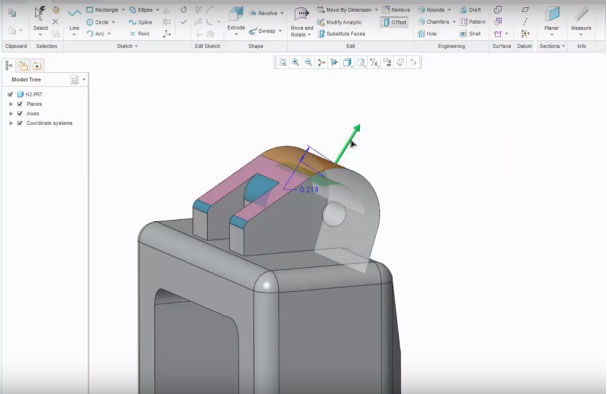Toggle the Axes checkbox
This screenshot has height=394, width=607.
point(20,113)
